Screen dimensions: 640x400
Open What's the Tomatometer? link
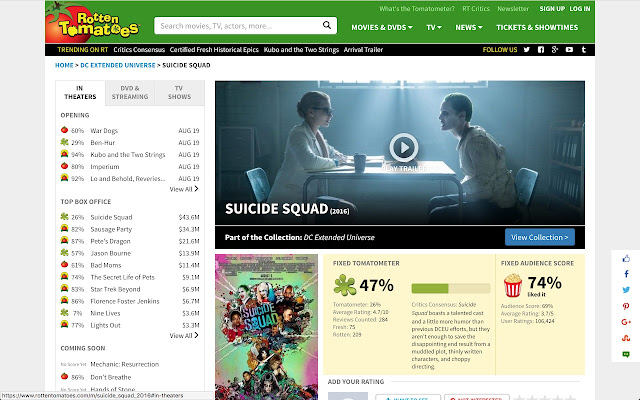coord(417,9)
